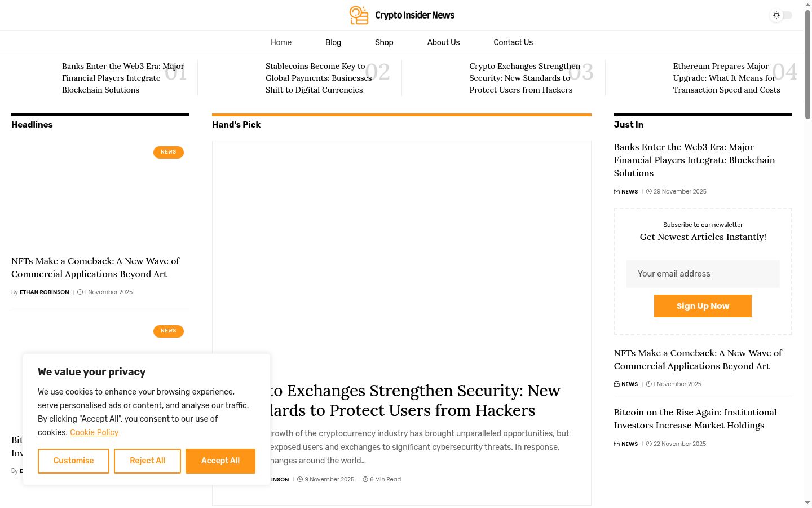Click Reject All cookies
The image size is (812, 508).
click(x=147, y=461)
